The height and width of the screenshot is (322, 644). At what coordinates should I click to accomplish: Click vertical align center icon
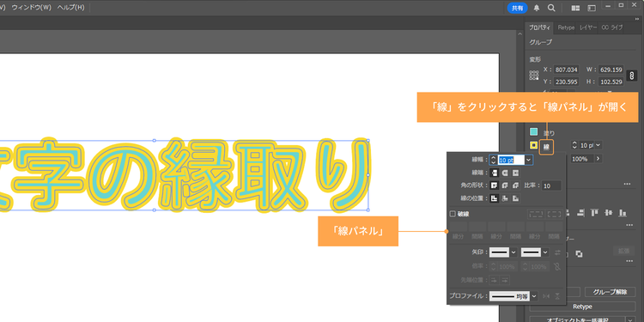(x=609, y=212)
